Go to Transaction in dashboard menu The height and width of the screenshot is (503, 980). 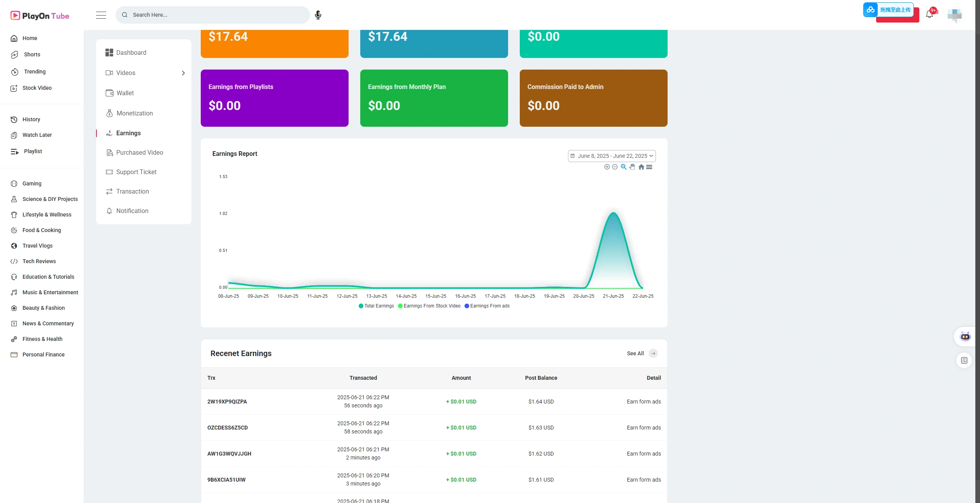point(132,191)
